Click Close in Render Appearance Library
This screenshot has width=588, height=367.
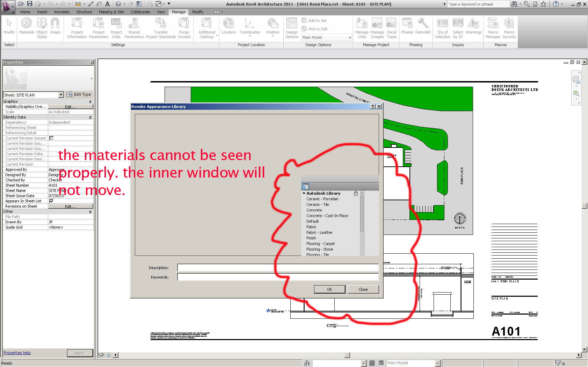click(x=363, y=289)
